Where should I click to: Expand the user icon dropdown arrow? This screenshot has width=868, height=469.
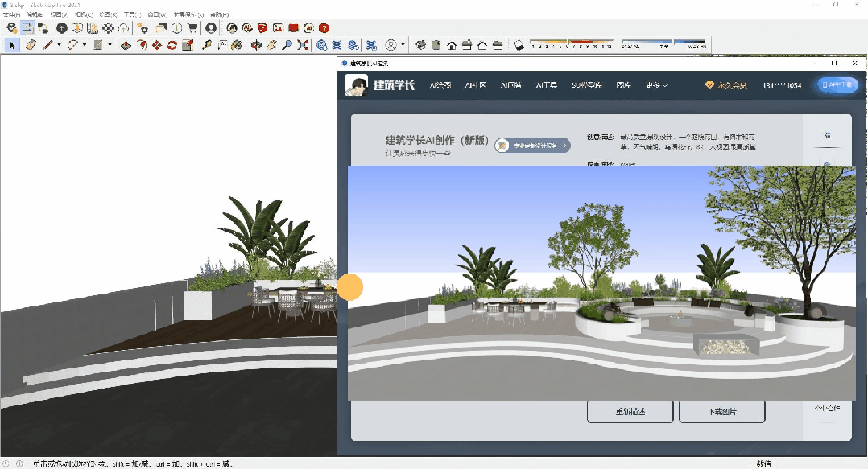(x=403, y=44)
